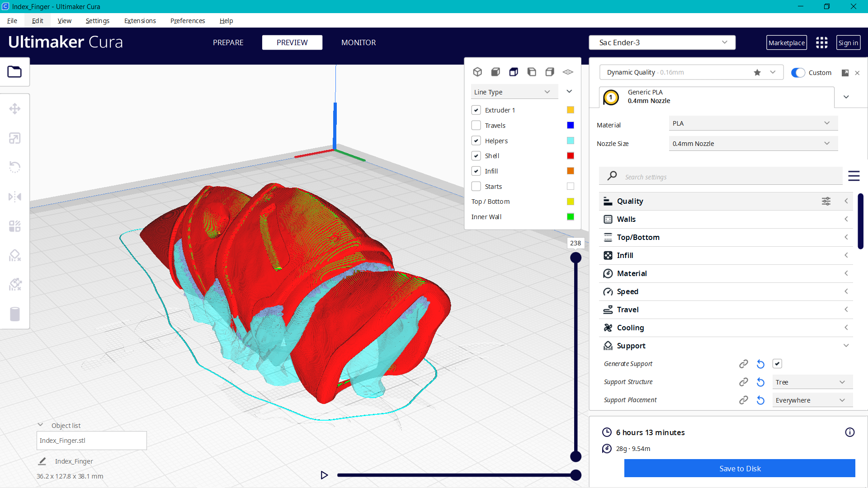Uncheck the Helpers line type
Image resolution: width=868 pixels, height=488 pixels.
pos(476,141)
